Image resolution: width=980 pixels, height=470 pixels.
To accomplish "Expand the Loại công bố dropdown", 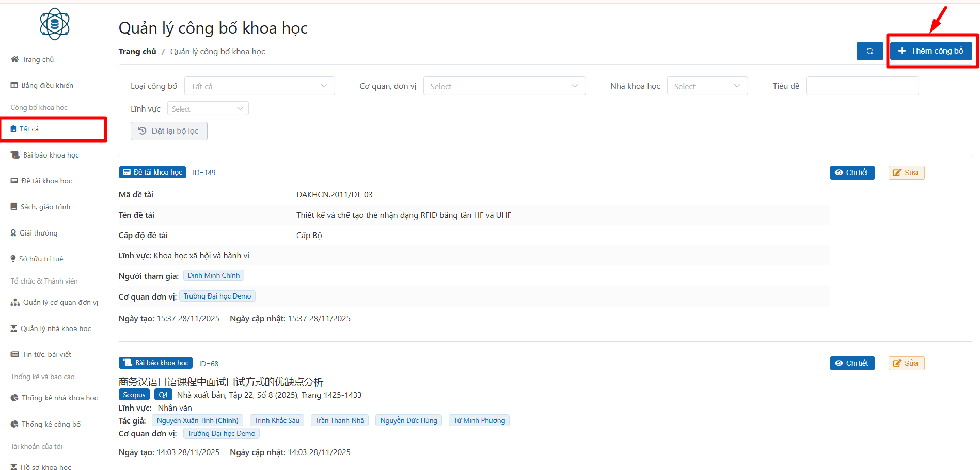I will tap(259, 86).
